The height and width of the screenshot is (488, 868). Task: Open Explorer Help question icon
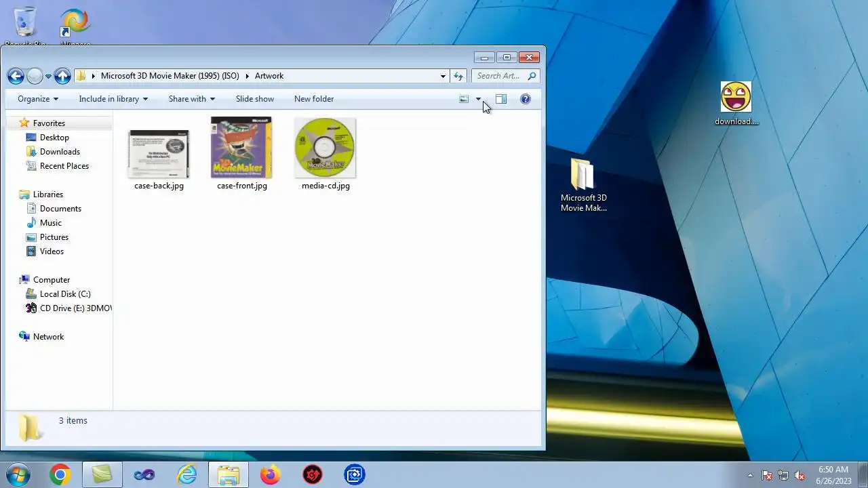(x=525, y=99)
